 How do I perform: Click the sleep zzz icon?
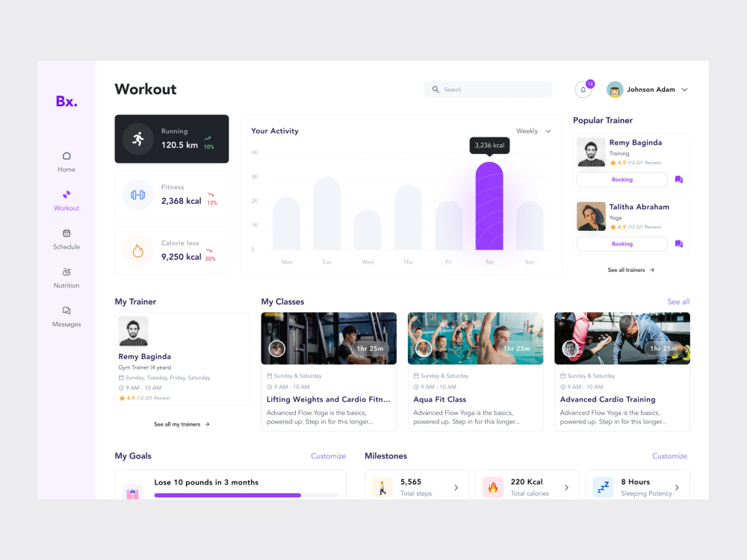tap(603, 488)
